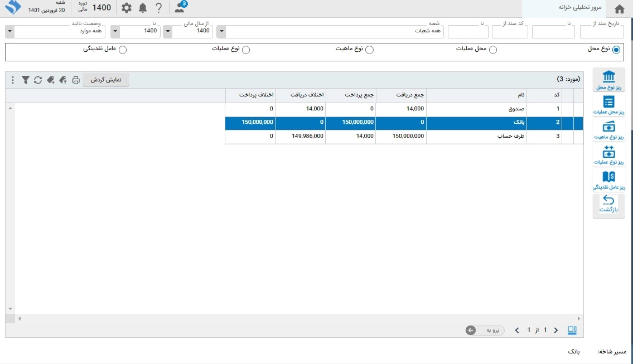
Task: Choose the عامل نقدینگی radio option
Action: pyautogui.click(x=123, y=50)
